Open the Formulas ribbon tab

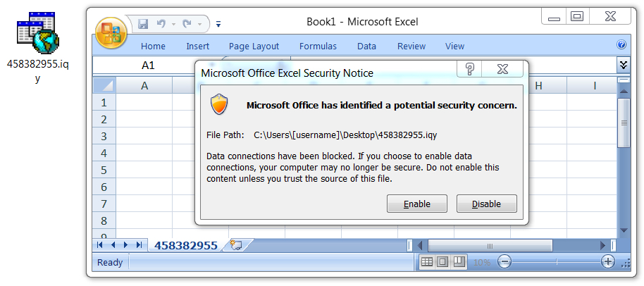[x=318, y=46]
